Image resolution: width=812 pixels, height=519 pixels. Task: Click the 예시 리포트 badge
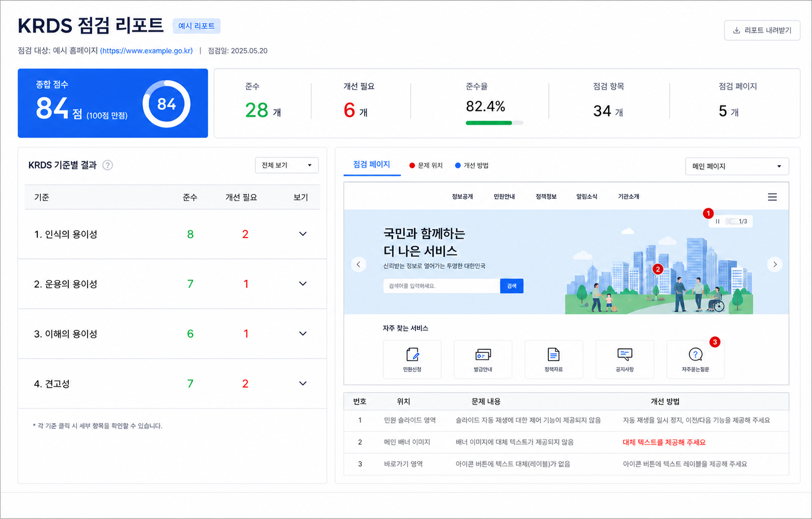196,26
